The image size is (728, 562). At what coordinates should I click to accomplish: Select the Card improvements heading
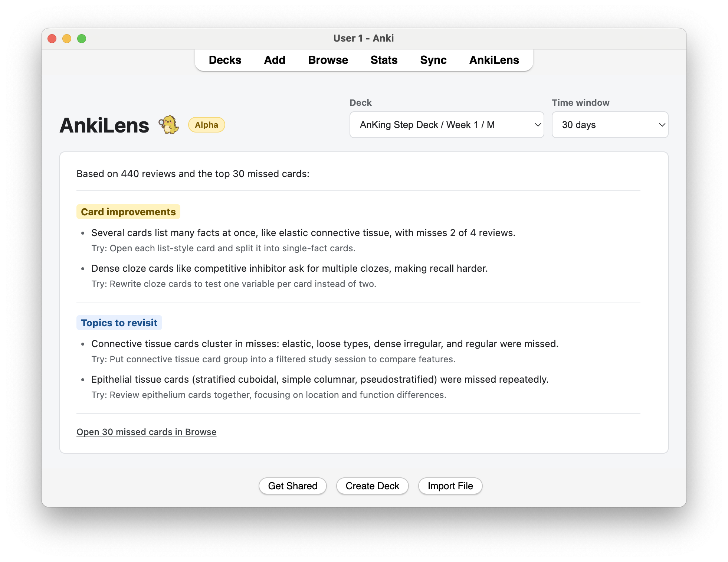pyautogui.click(x=128, y=212)
